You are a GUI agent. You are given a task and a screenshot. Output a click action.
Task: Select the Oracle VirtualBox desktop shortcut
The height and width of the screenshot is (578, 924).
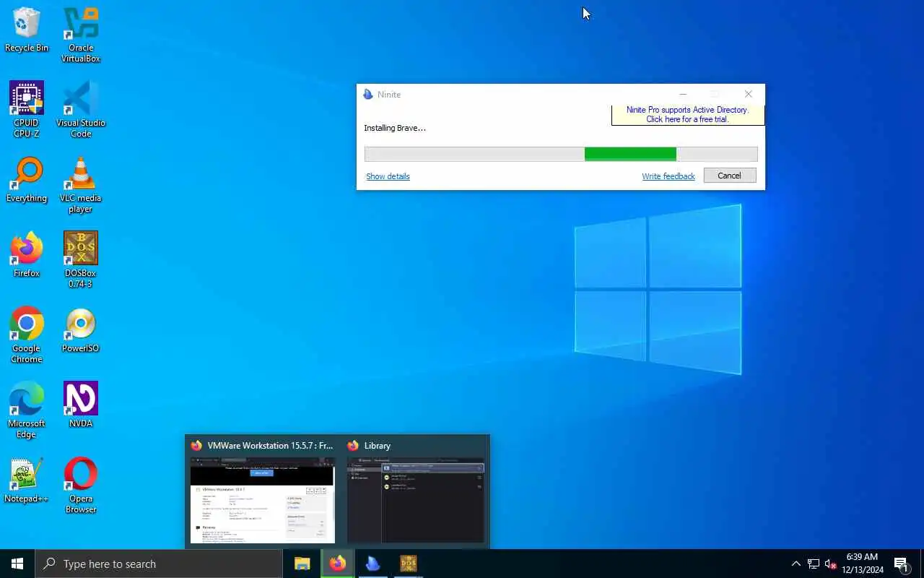[x=81, y=35]
